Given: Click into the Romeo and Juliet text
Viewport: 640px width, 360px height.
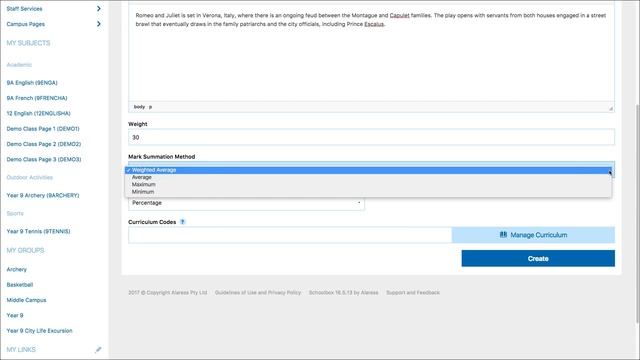Looking at the screenshot, I should [x=371, y=20].
